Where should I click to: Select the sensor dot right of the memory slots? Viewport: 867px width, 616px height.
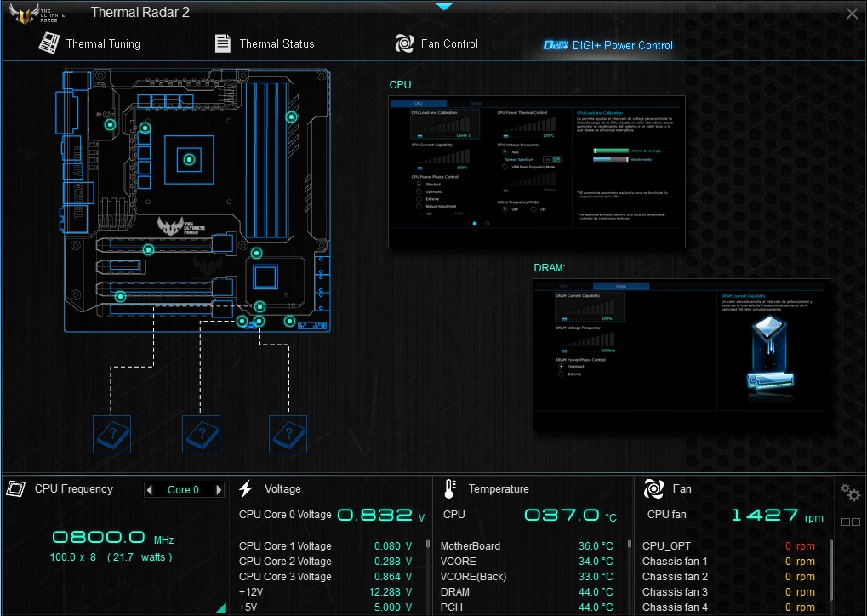pyautogui.click(x=291, y=117)
